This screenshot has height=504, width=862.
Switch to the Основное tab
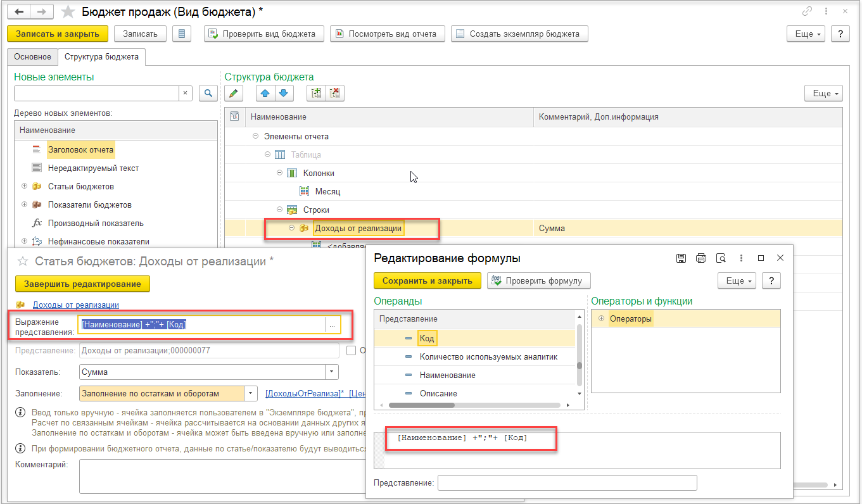tap(32, 57)
